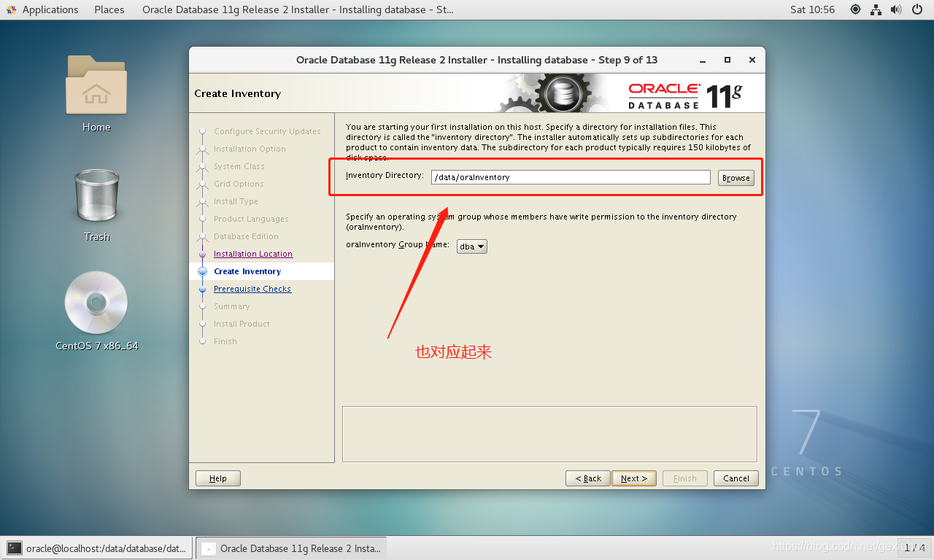Click the Install Type step
Image resolution: width=934 pixels, height=560 pixels.
[x=236, y=201]
